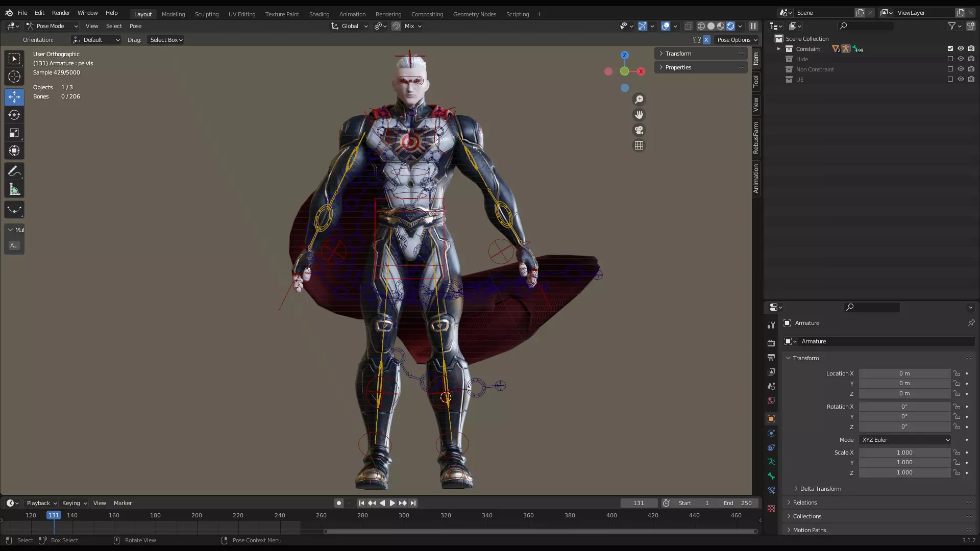
Task: Click the timeline horizontal scrollbar
Action: [540, 532]
